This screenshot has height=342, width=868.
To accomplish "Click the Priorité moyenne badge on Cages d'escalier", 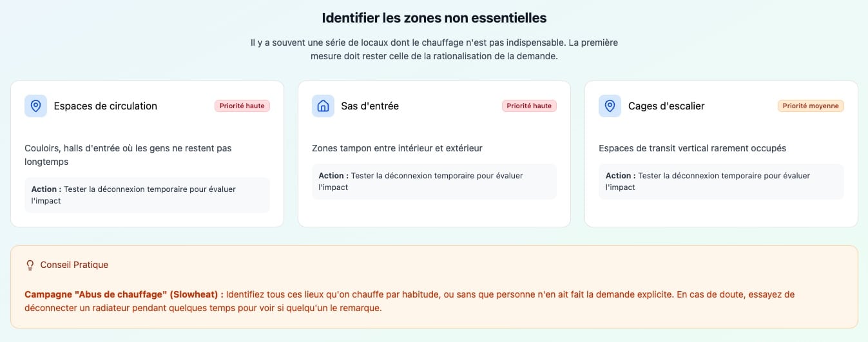I will pyautogui.click(x=811, y=106).
